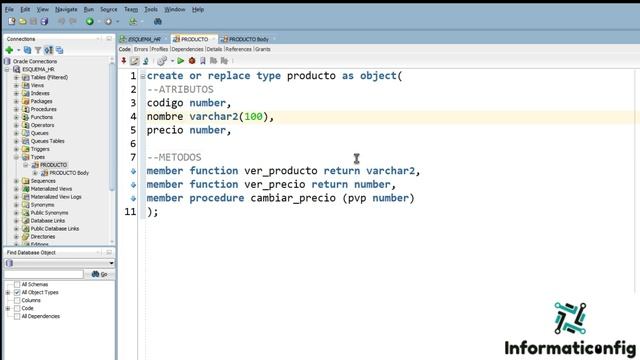The image size is (640, 360).
Task: Expand the Tables (Filtered) node
Action: tap(16, 77)
